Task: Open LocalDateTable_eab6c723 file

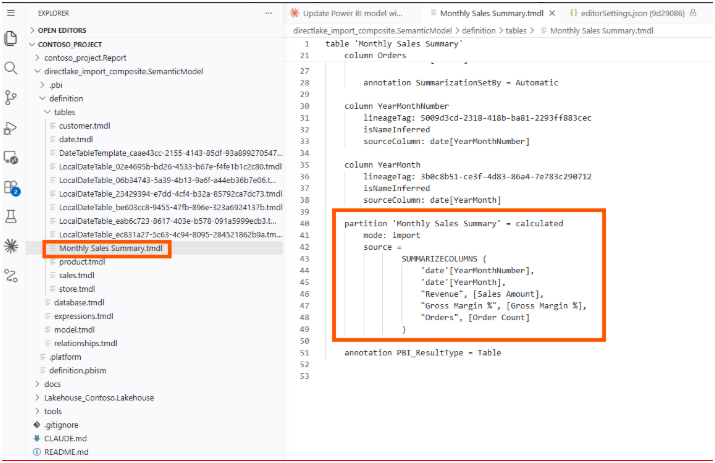Action: point(167,221)
